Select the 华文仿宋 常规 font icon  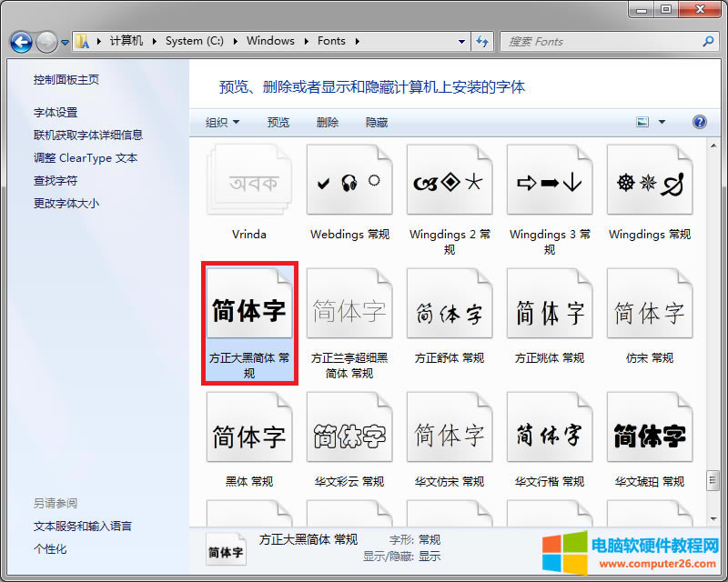pos(450,427)
